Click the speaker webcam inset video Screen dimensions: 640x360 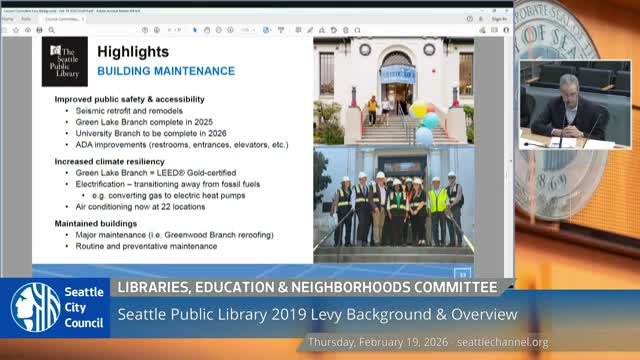[575, 104]
